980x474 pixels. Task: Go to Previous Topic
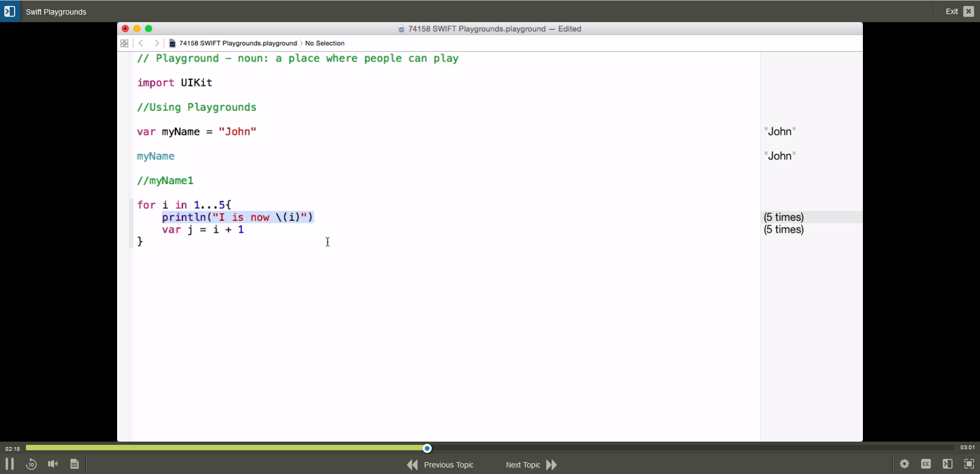(x=440, y=465)
